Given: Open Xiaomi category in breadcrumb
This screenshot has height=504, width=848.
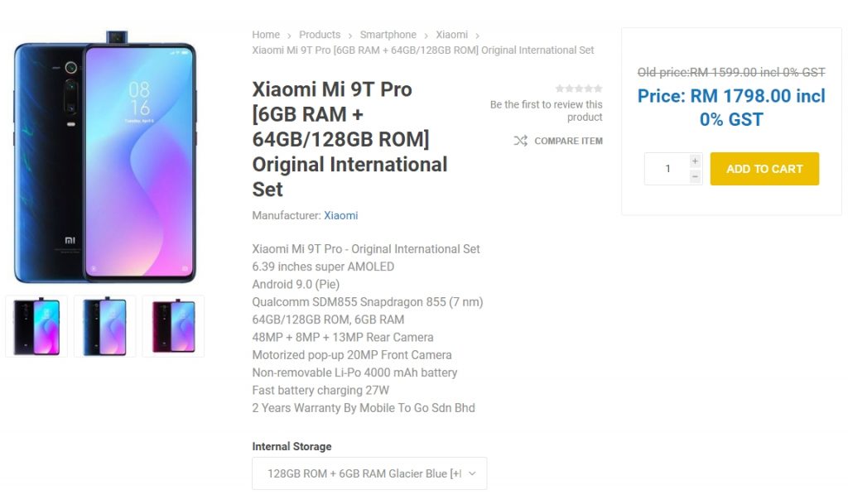Looking at the screenshot, I should 451,35.
